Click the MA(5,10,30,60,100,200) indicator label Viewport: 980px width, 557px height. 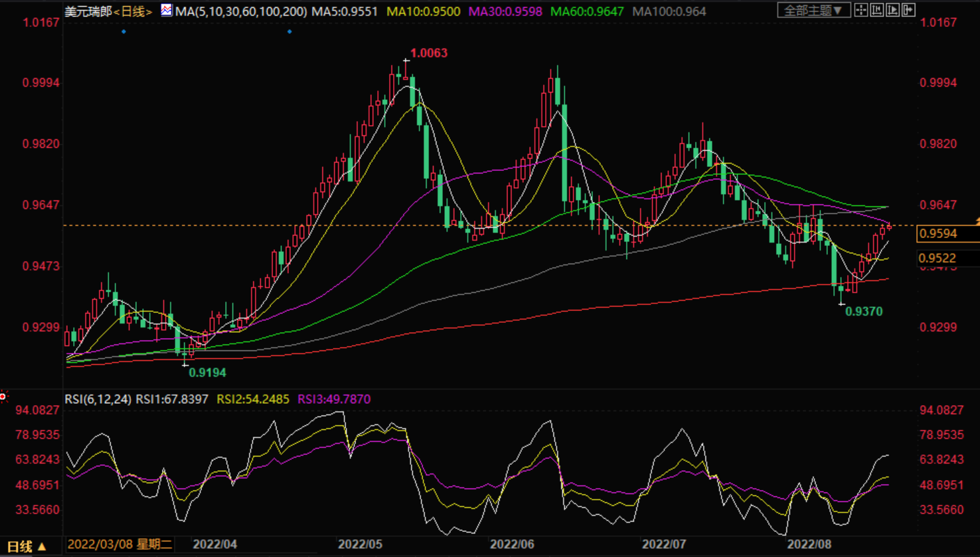coord(242,12)
